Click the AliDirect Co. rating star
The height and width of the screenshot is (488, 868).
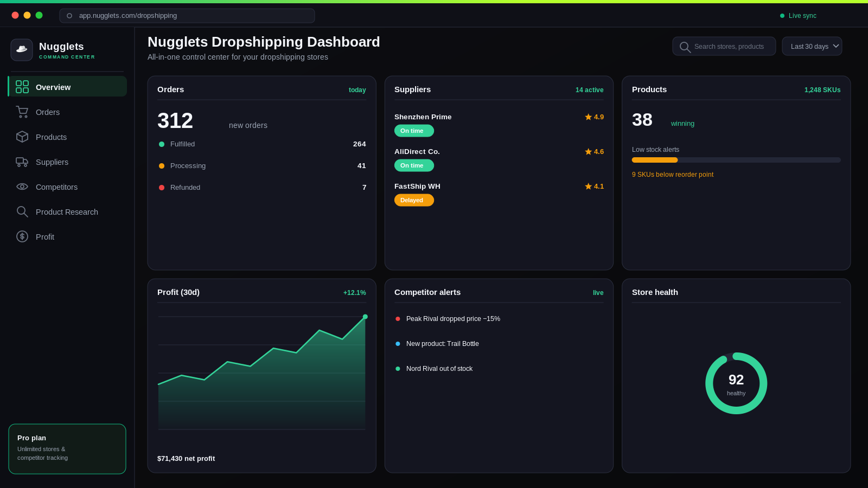588,151
